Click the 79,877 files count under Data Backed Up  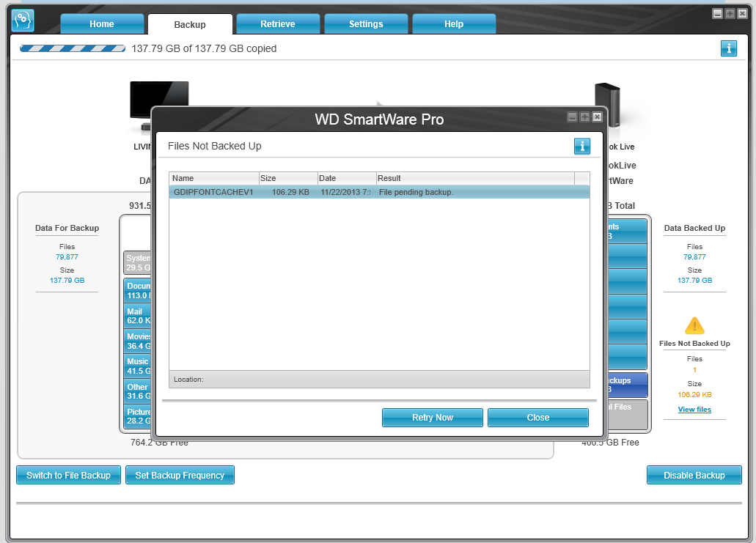point(694,257)
